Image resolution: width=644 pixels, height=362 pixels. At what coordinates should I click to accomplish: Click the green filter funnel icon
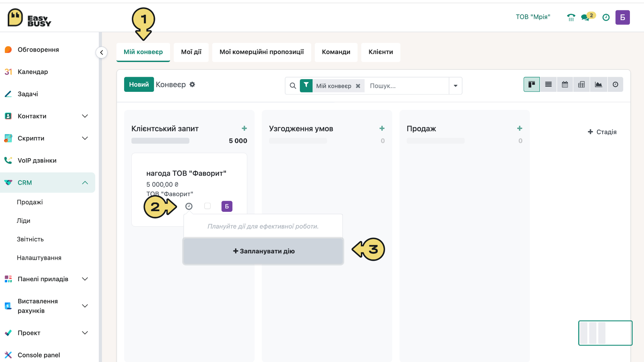tap(306, 85)
